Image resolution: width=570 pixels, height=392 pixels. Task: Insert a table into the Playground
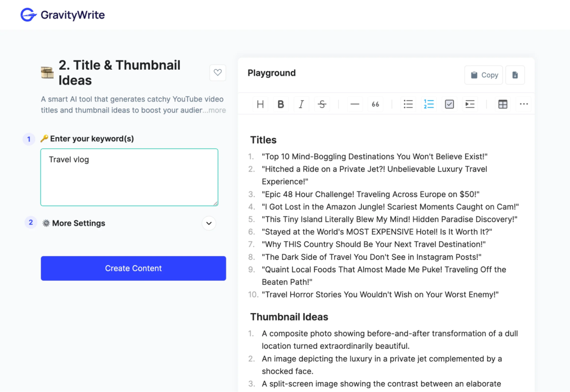[x=502, y=104]
